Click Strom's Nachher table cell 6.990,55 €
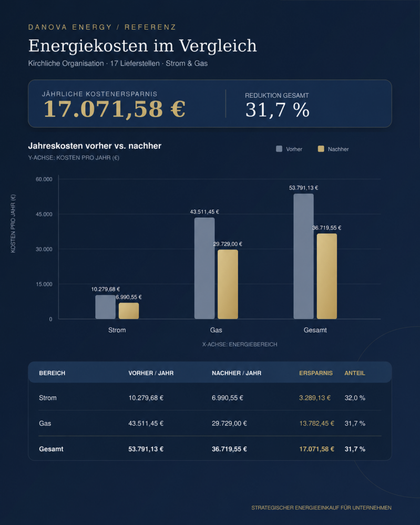This screenshot has width=420, height=525. click(x=228, y=398)
